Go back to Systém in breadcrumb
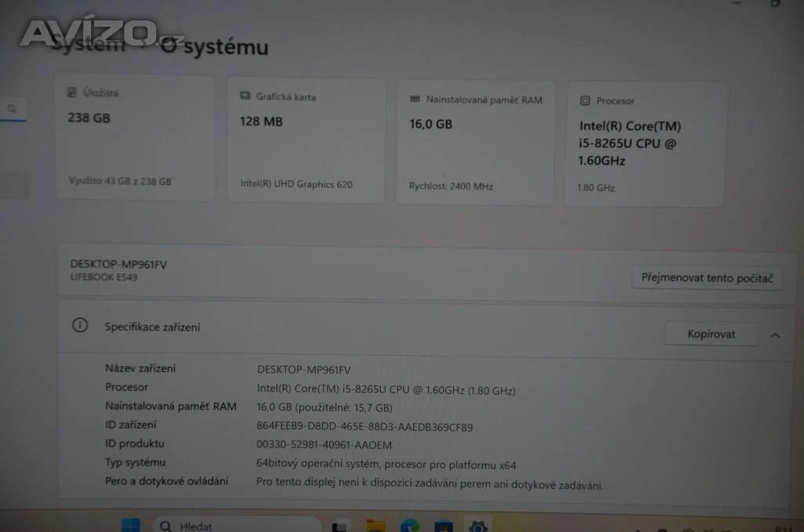Viewport: 804px width, 532px height. pos(88,44)
